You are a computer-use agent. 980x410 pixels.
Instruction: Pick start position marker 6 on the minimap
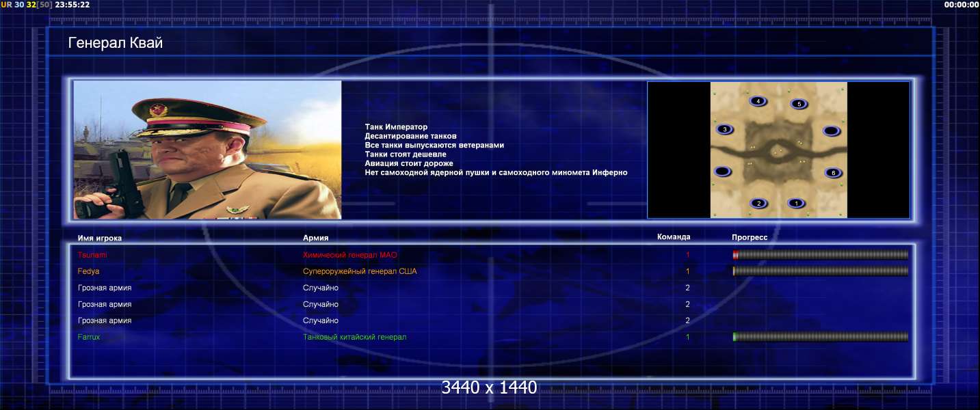[x=832, y=173]
